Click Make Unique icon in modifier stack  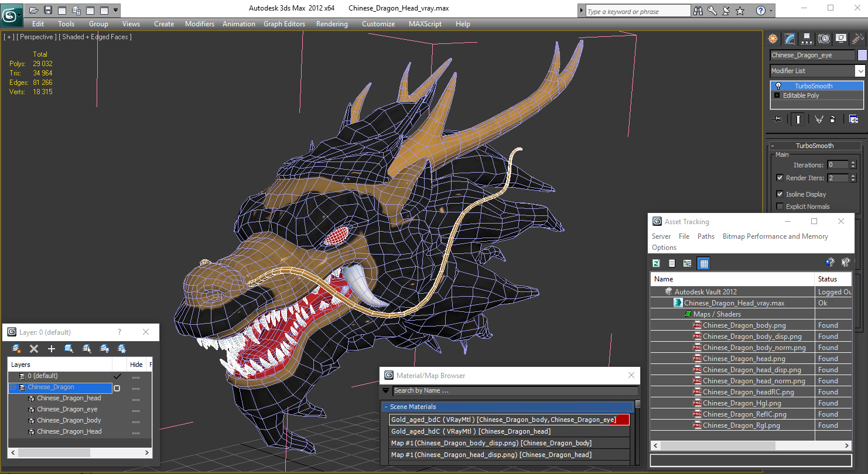tap(818, 119)
